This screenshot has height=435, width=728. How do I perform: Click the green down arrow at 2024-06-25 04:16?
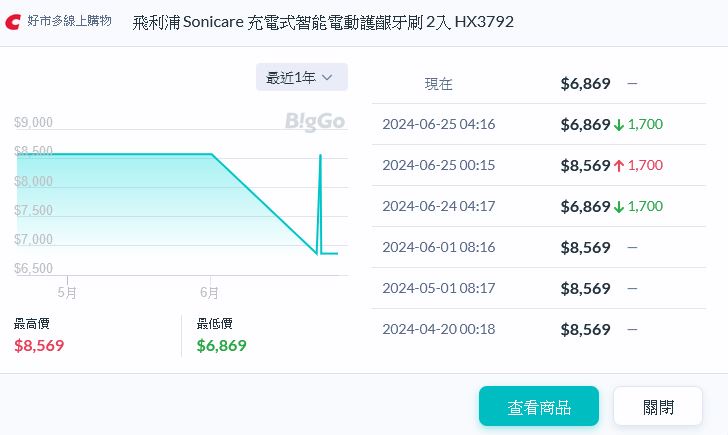619,125
